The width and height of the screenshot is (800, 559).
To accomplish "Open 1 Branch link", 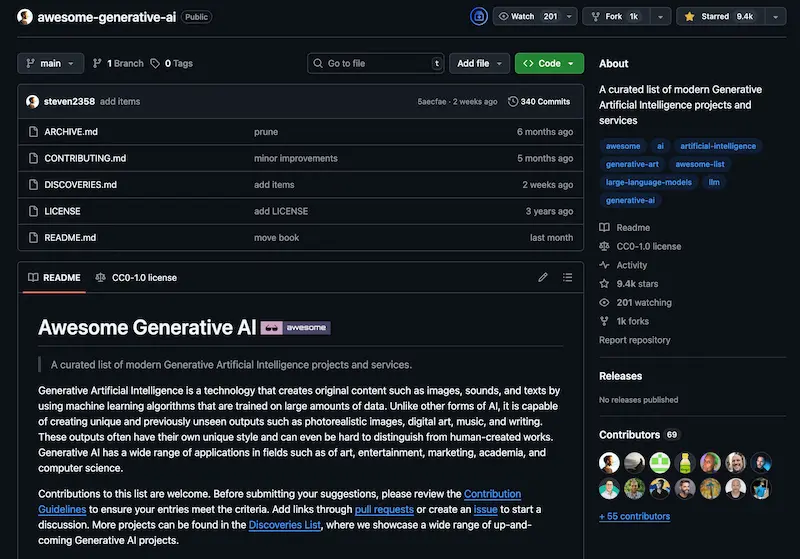I will [x=118, y=63].
